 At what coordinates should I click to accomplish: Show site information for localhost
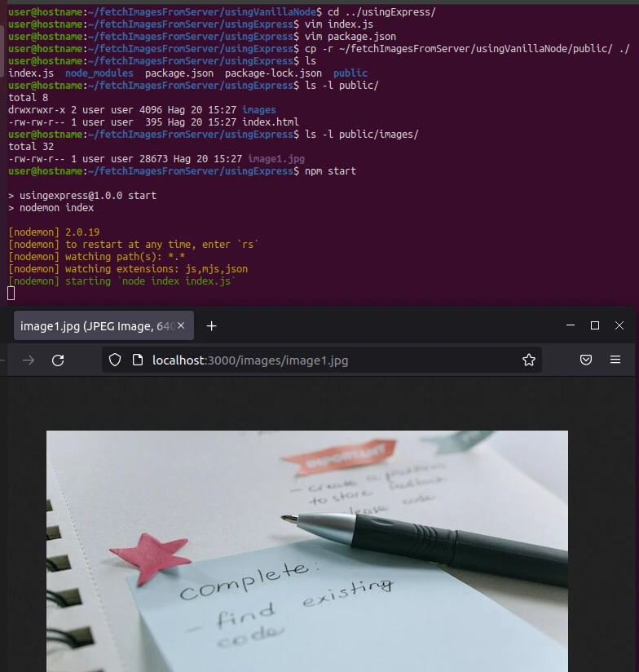(137, 360)
